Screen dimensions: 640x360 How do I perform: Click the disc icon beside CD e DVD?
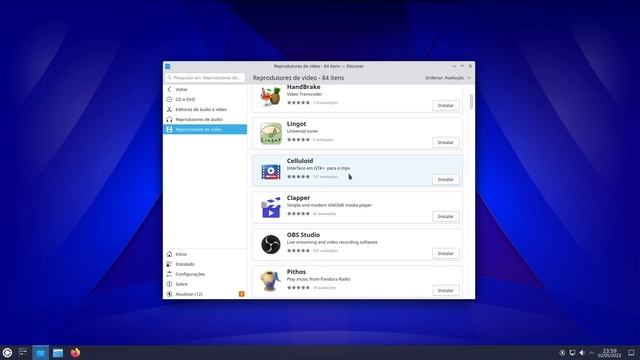(169, 99)
